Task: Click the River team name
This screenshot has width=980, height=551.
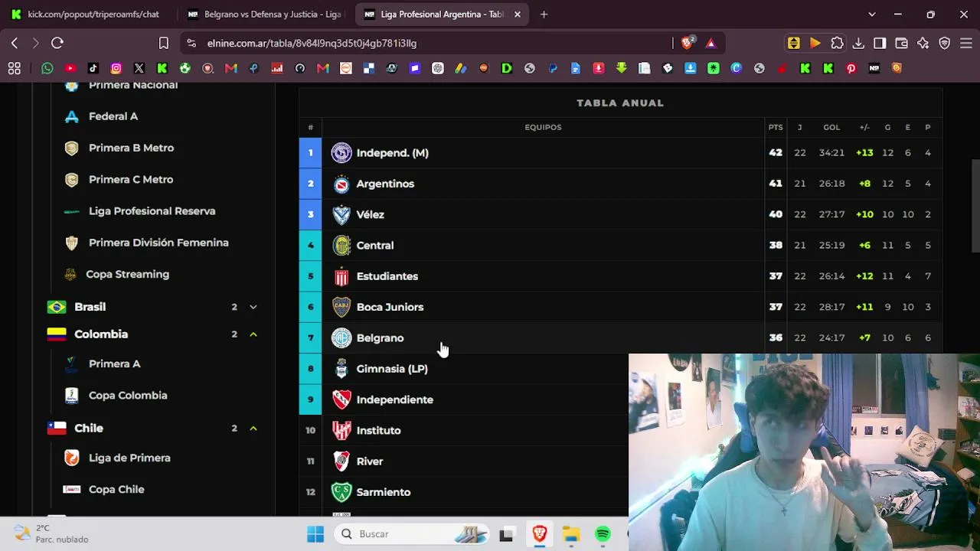Action: click(370, 461)
